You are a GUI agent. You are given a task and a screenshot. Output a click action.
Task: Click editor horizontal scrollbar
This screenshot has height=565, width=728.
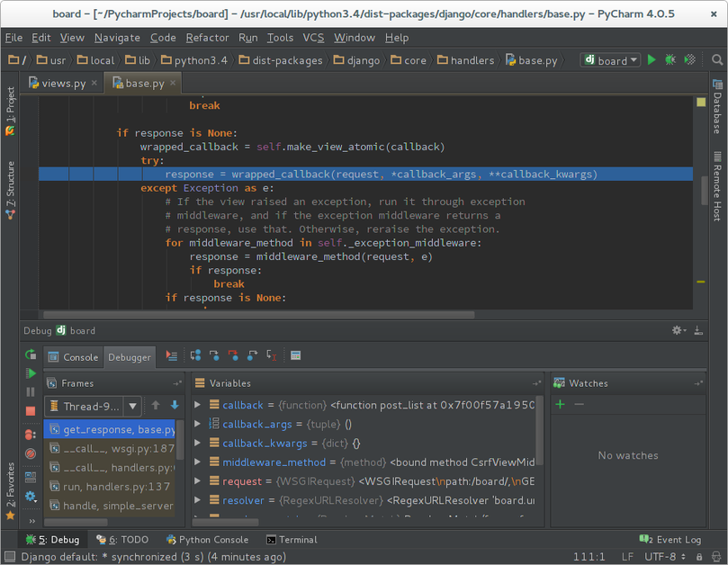[258, 315]
